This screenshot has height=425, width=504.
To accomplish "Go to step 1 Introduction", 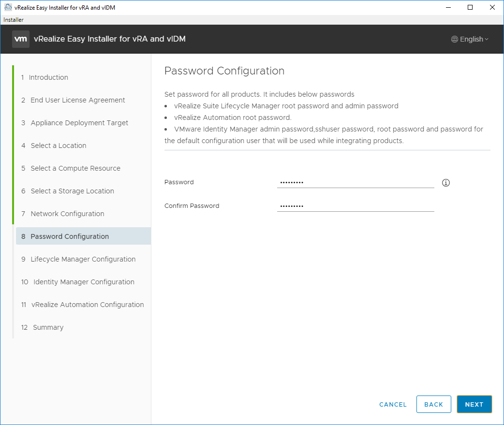I will coord(44,77).
